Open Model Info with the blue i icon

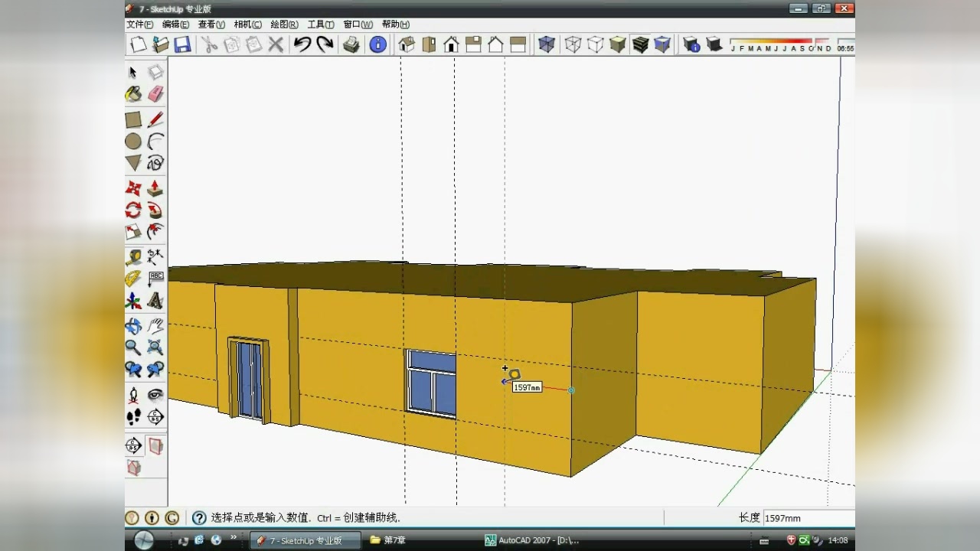click(x=377, y=44)
